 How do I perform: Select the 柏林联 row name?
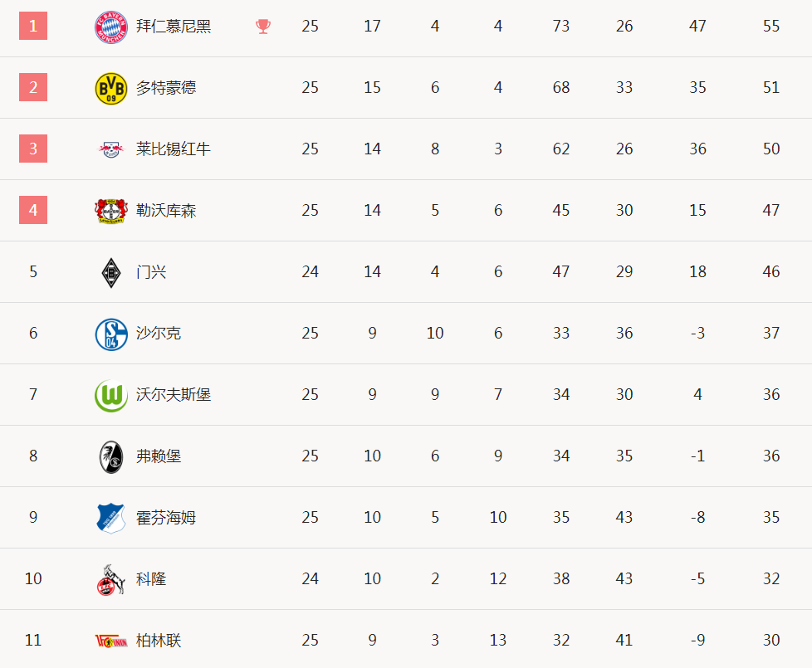coord(159,641)
